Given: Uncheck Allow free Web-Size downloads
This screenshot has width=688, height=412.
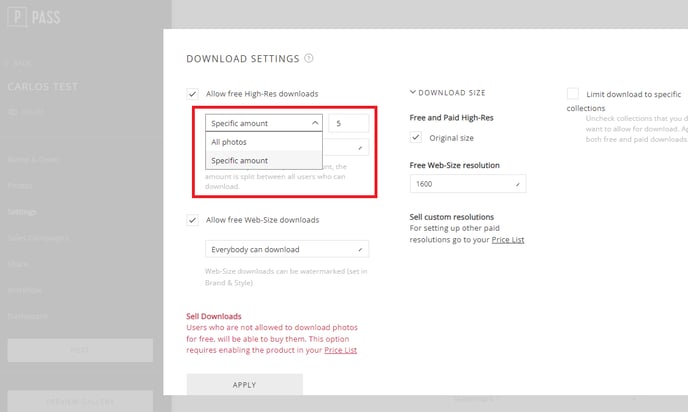Looking at the screenshot, I should (192, 220).
